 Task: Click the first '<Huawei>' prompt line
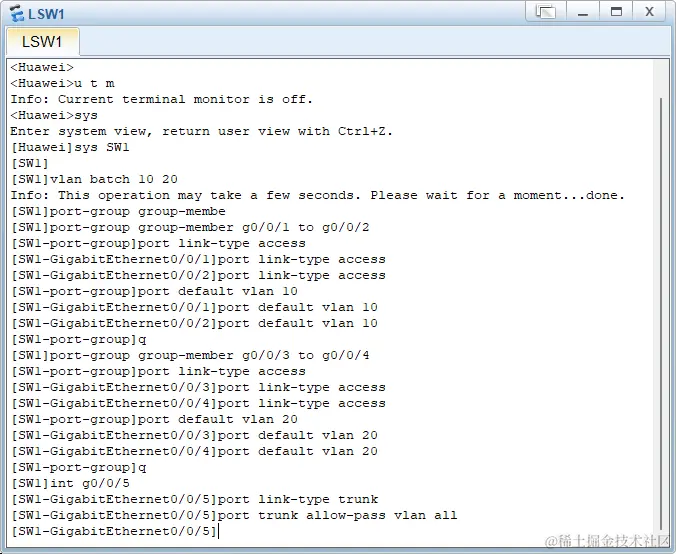42,67
